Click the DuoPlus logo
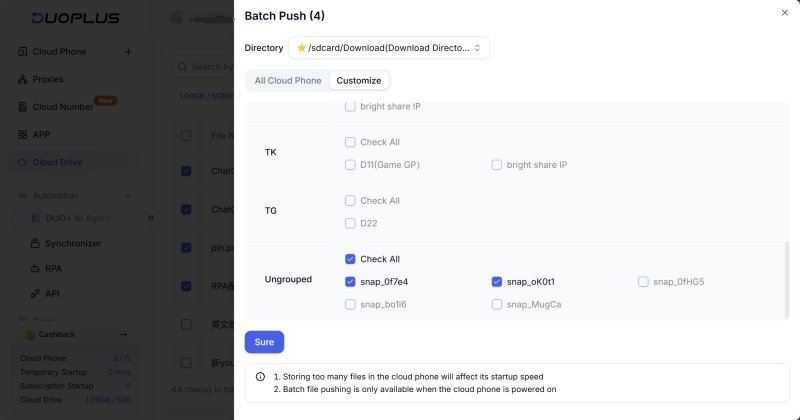The image size is (800, 420). (x=76, y=18)
